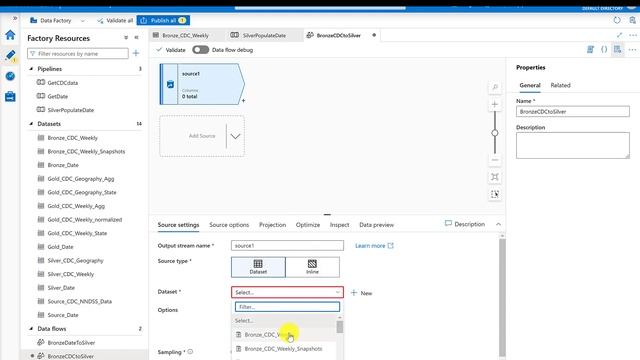Click plus sign beside source1 node

pyautogui.click(x=243, y=100)
